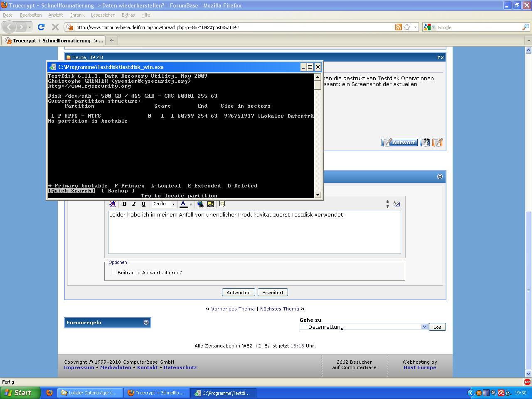Click the Los button
The height and width of the screenshot is (399, 532).
pos(437,327)
